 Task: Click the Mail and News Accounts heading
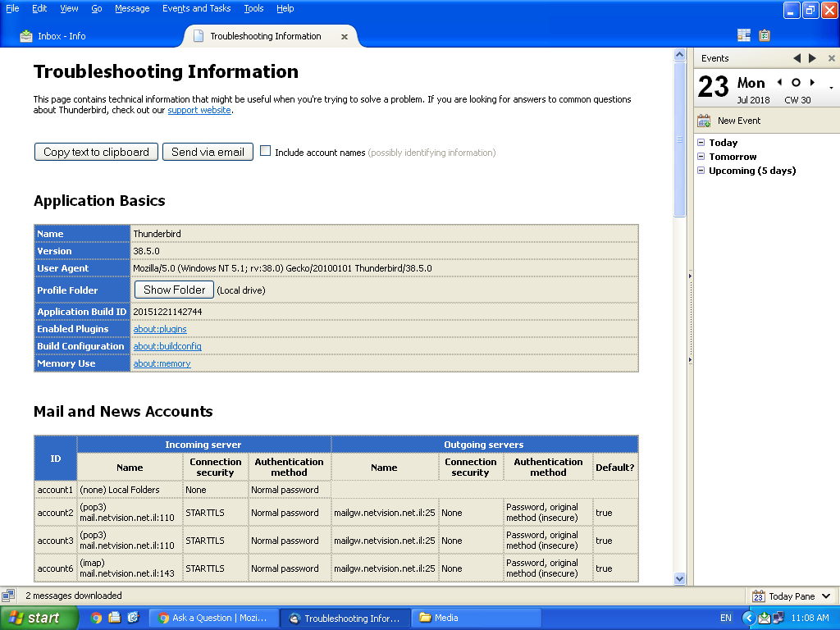click(x=123, y=412)
